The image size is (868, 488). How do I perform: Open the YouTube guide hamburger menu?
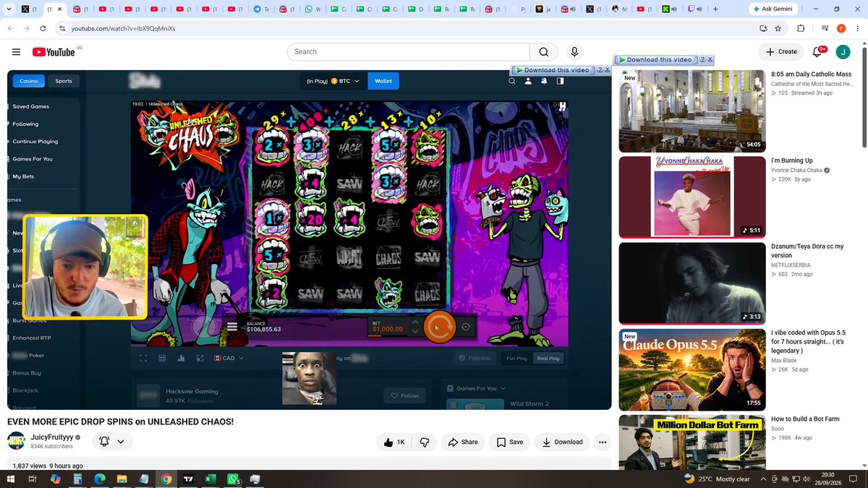[16, 52]
